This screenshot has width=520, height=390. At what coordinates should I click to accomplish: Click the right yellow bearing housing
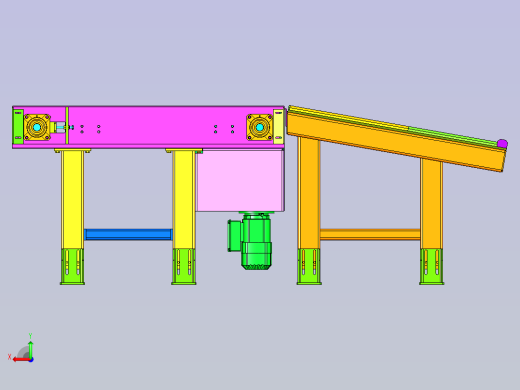260,127
